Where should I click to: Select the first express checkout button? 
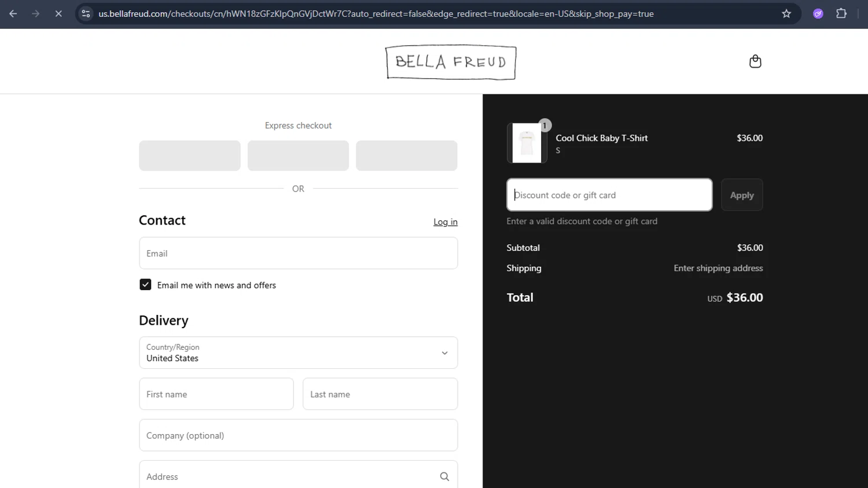tap(190, 156)
